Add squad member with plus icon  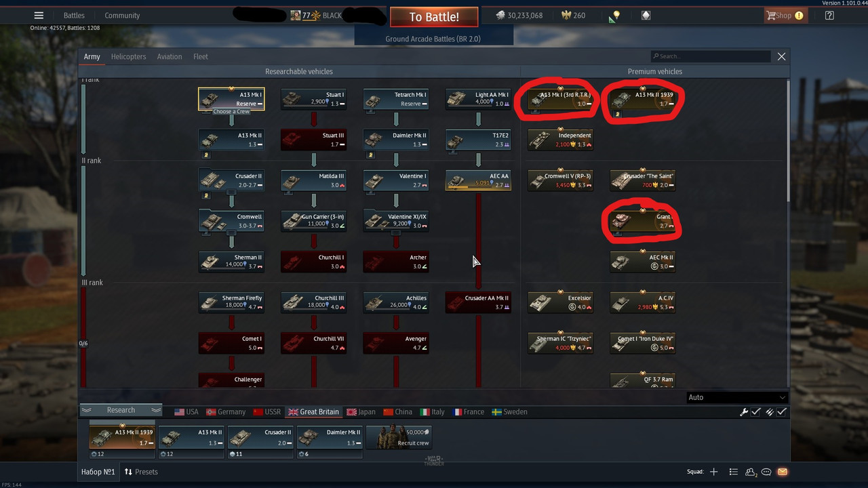tap(713, 472)
